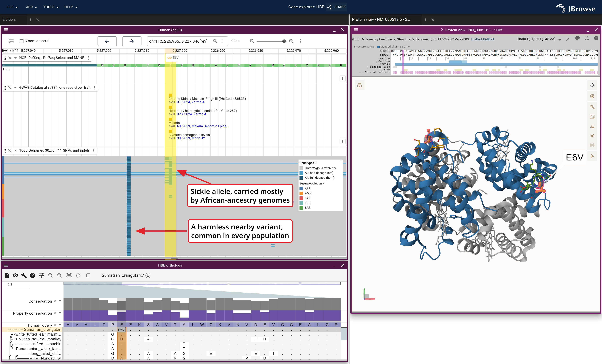The height and width of the screenshot is (364, 602).
Task: Click the wrench settings icon in orthologs toolbar
Action: tap(24, 275)
